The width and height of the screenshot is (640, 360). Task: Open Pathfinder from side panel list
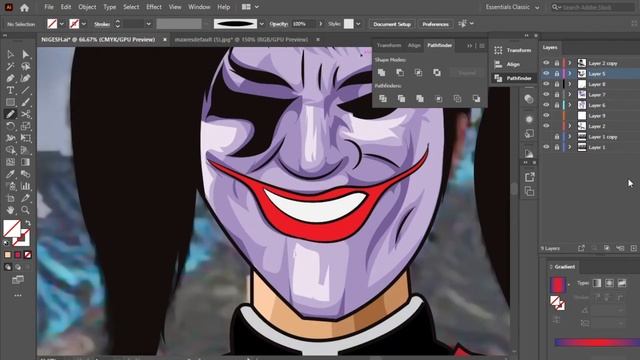[x=513, y=78]
